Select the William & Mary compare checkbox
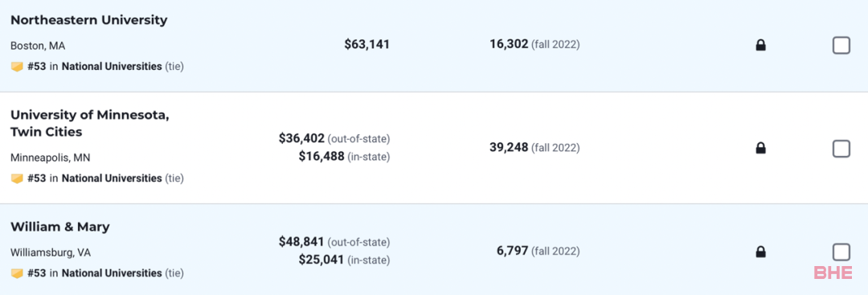The height and width of the screenshot is (295, 868). [841, 252]
